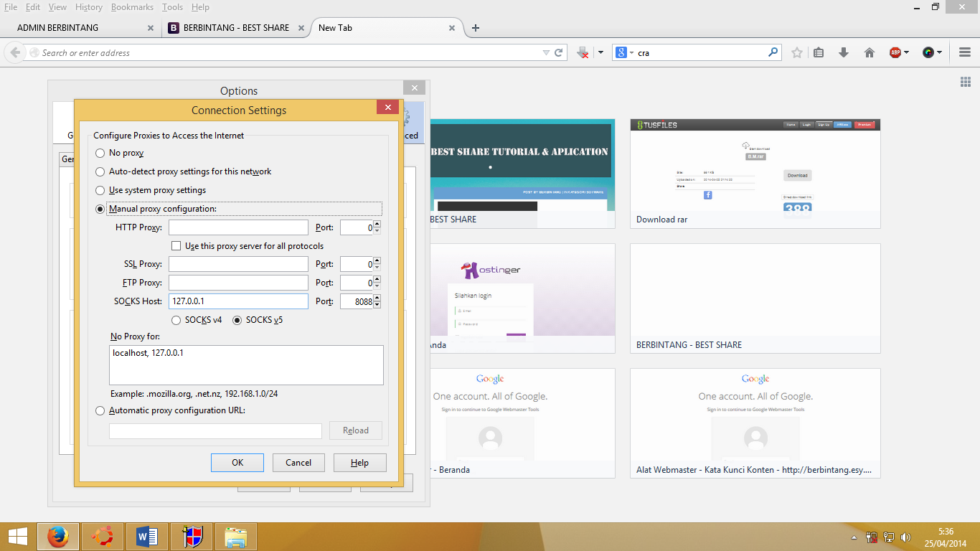980x551 pixels.
Task: Open the Help menu
Action: tap(201, 7)
